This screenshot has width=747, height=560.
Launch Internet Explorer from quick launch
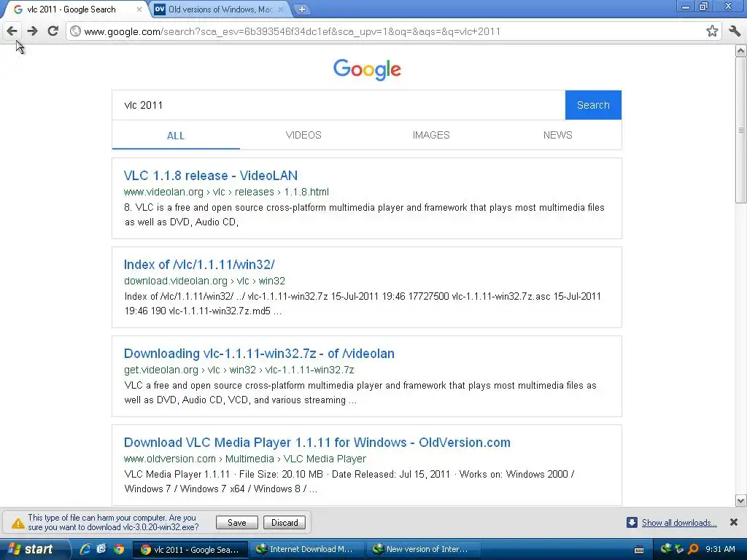85,549
